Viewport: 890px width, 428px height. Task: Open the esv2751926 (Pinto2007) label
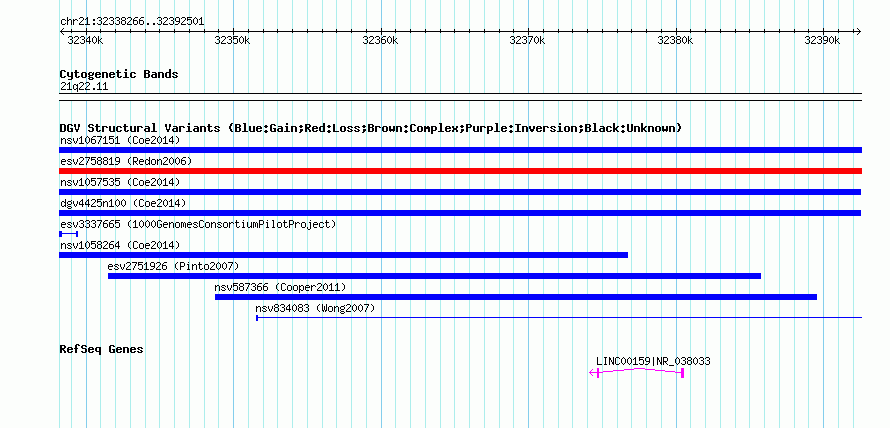coord(173,266)
